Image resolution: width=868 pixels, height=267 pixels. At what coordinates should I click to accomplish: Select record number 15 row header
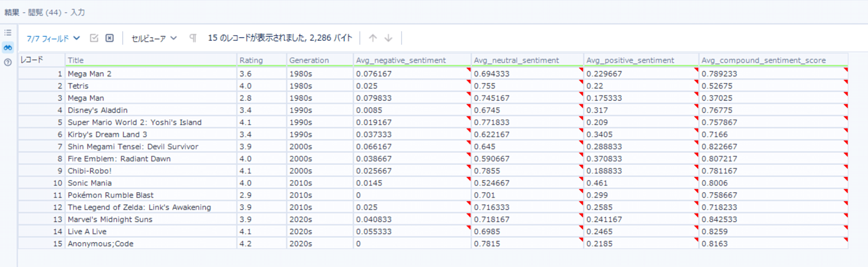tap(42, 244)
